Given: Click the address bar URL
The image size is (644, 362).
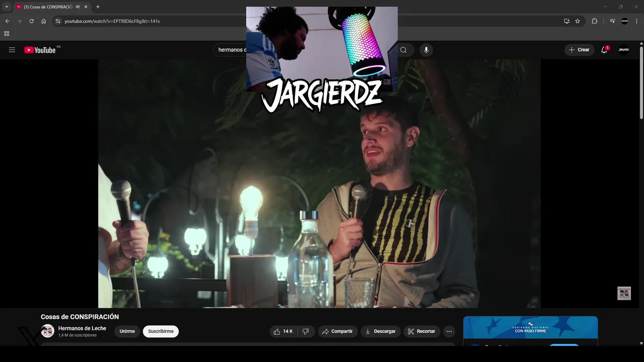Looking at the screenshot, I should click(x=112, y=21).
